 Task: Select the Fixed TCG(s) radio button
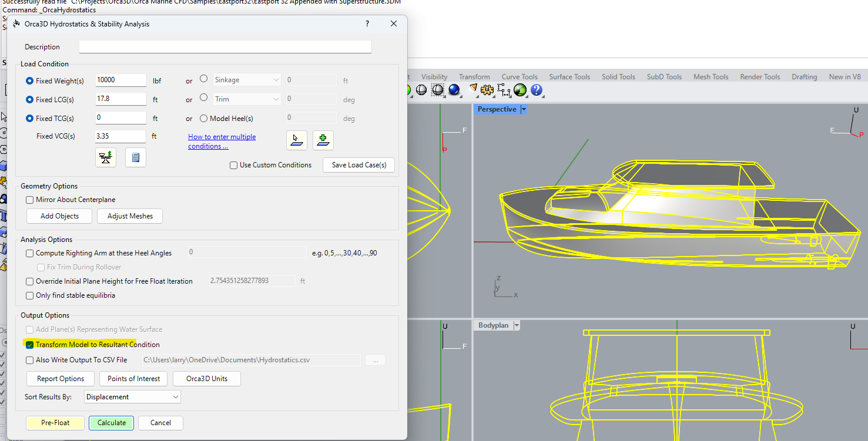click(x=29, y=119)
